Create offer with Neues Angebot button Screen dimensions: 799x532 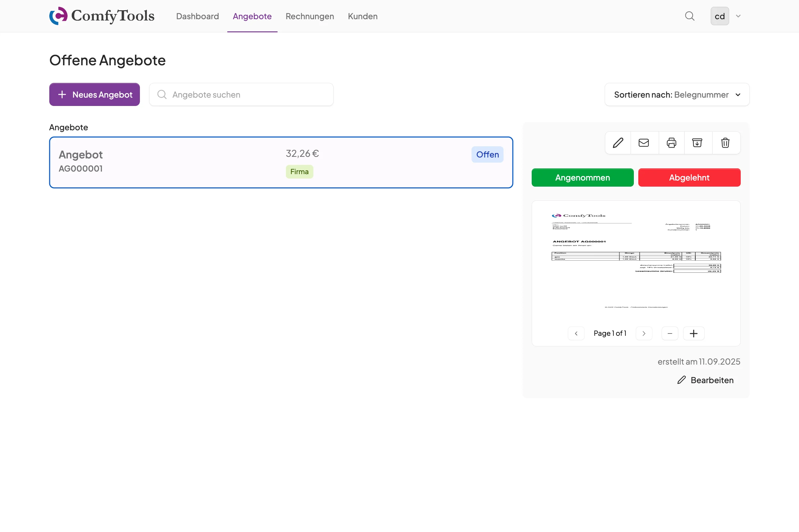point(94,95)
